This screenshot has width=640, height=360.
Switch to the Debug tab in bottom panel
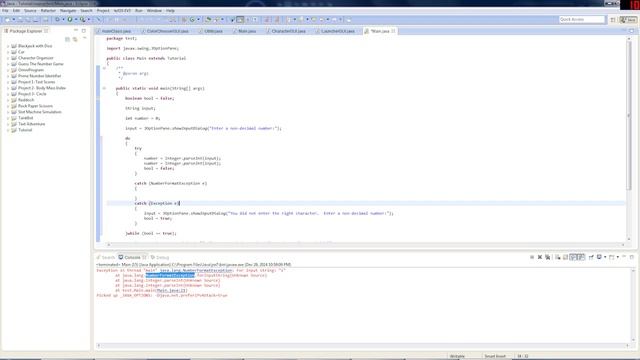point(160,258)
